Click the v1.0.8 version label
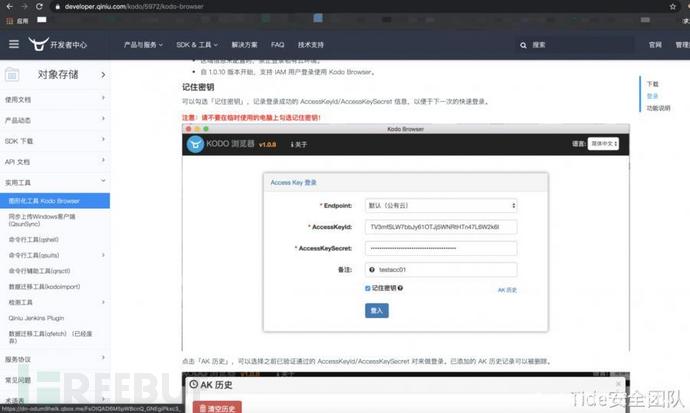This screenshot has width=690, height=413. 268,144
